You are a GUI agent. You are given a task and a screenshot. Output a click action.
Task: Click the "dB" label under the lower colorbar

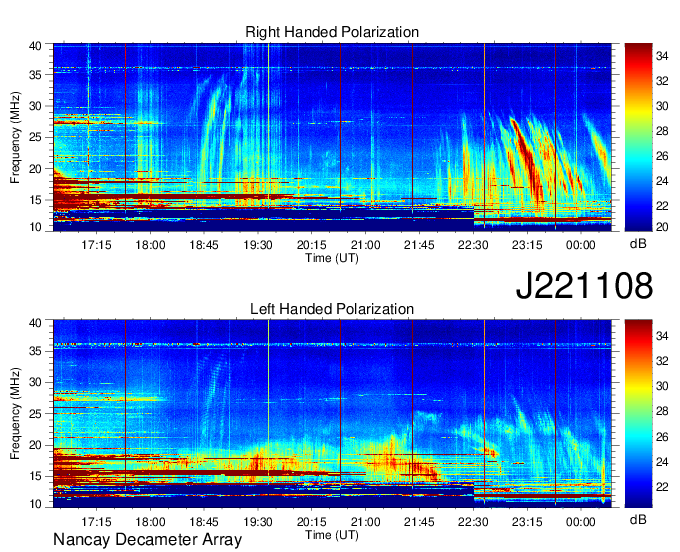[638, 519]
